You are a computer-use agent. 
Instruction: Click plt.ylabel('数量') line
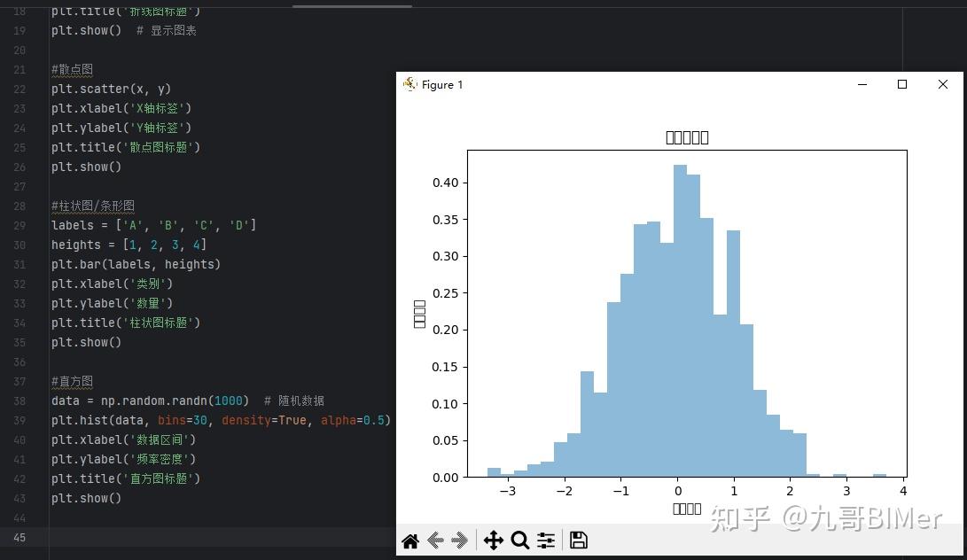tap(113, 303)
